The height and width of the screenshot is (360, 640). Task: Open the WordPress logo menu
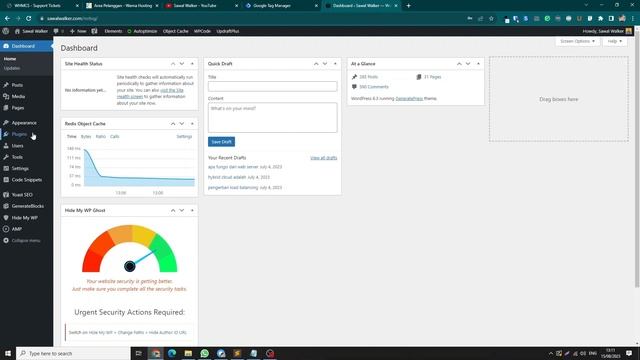[5, 31]
